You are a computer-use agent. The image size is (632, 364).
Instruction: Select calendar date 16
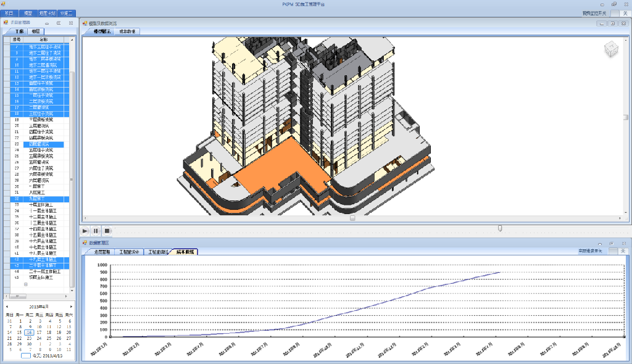pyautogui.click(x=29, y=333)
